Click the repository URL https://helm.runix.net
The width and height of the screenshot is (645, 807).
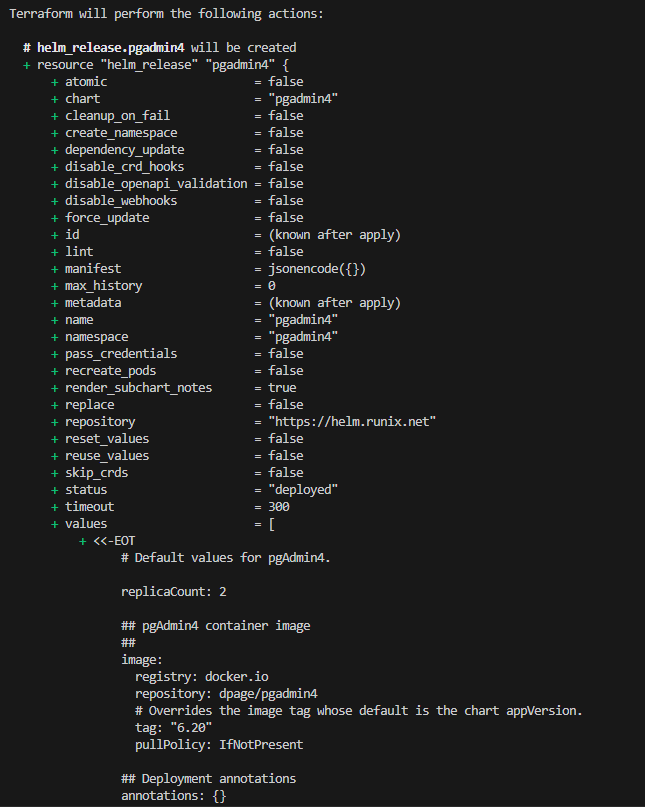coord(352,422)
